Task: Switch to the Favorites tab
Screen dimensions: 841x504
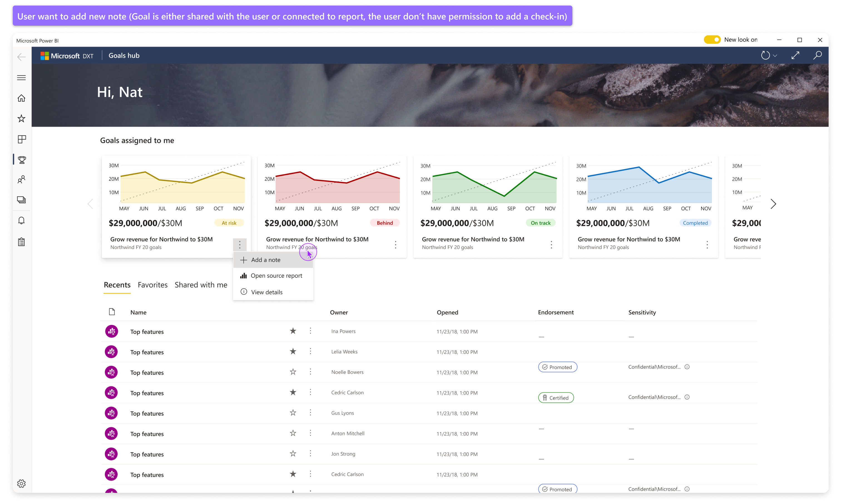Action: [152, 285]
